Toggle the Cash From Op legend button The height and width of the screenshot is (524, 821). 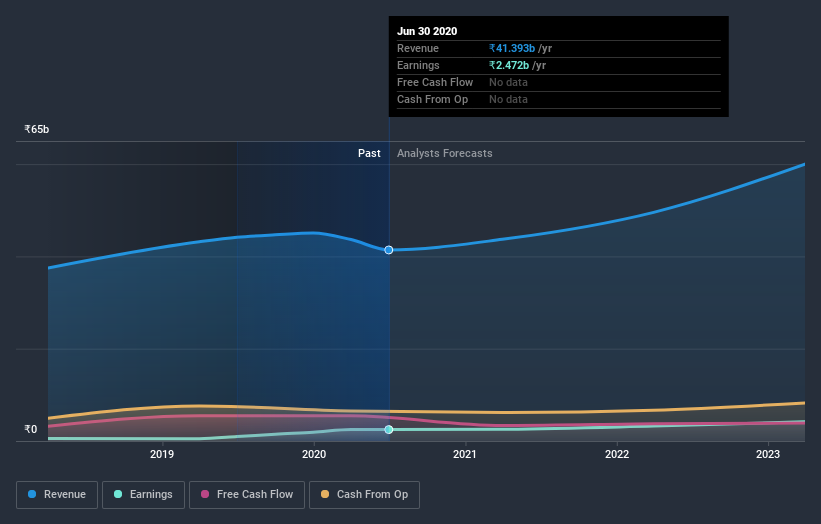[364, 495]
